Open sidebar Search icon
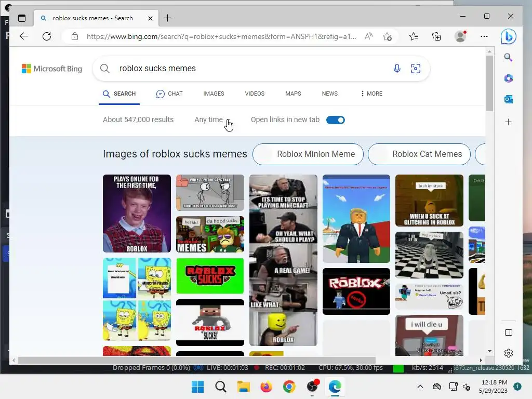 (508, 57)
